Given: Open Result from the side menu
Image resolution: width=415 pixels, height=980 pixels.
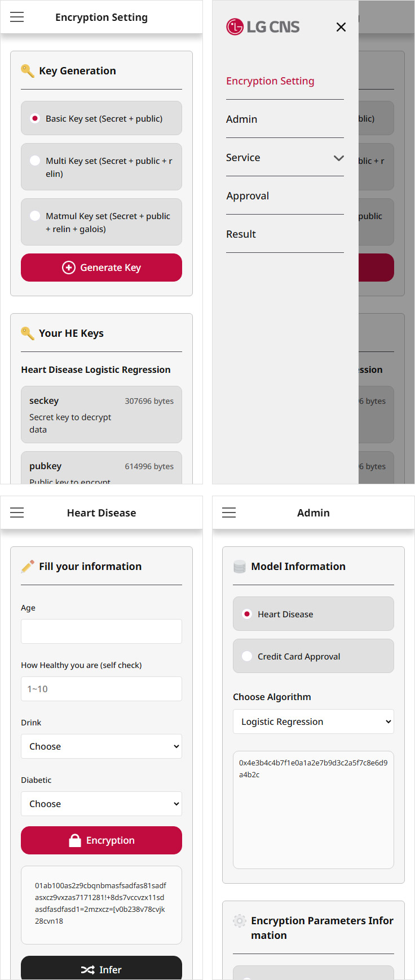Looking at the screenshot, I should pos(241,234).
